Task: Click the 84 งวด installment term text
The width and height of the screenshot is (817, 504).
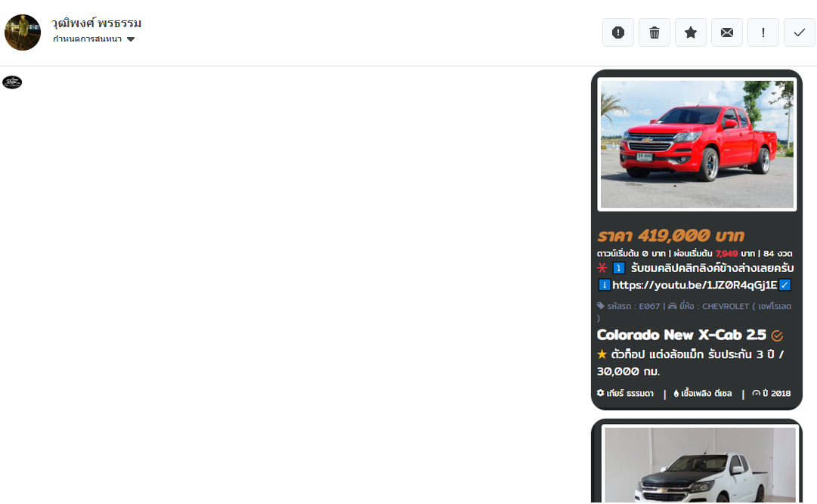Action: coord(778,253)
